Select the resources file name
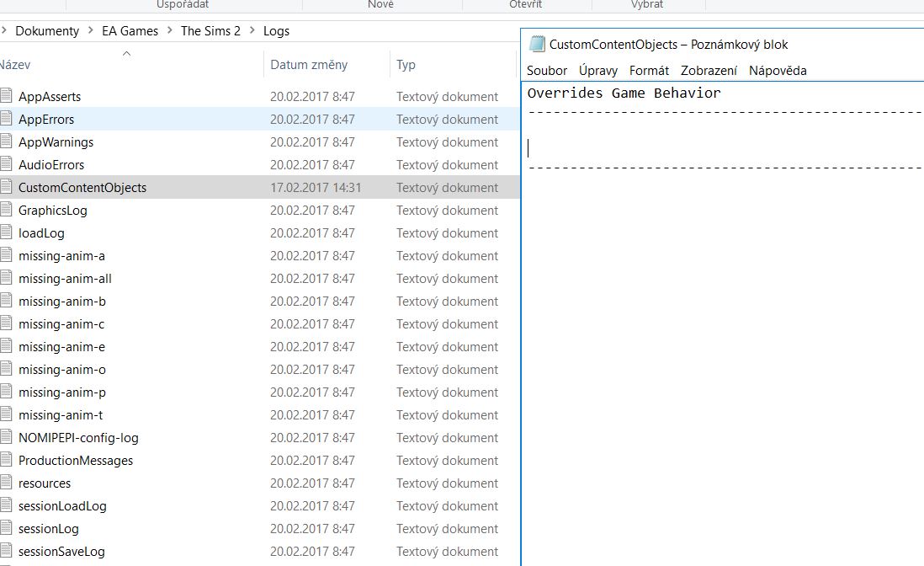The height and width of the screenshot is (566, 924). (45, 483)
